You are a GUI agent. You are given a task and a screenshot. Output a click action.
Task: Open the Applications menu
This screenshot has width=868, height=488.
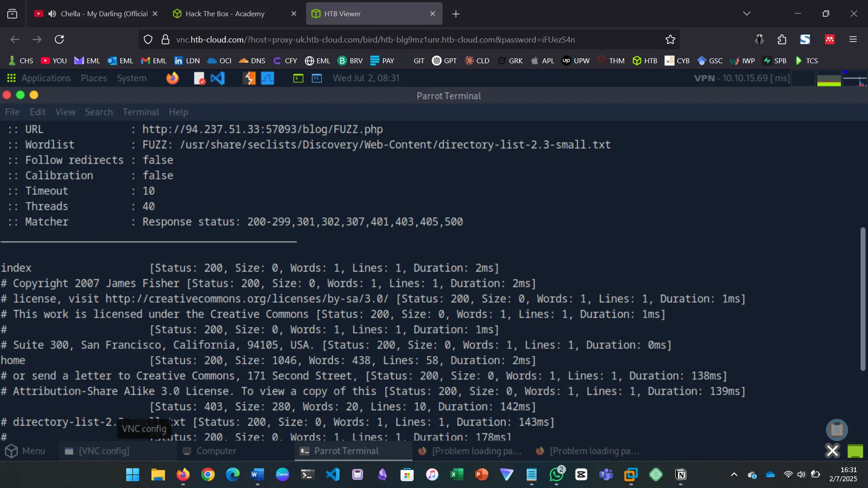[x=46, y=78]
